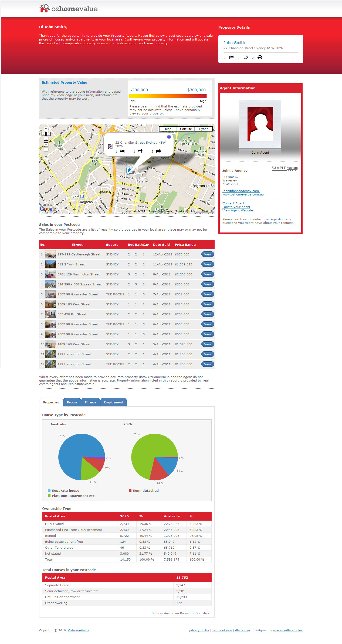This screenshot has height=644, width=342.
Task: View the 197-199 Castlereagh Street listing
Action: (x=207, y=254)
